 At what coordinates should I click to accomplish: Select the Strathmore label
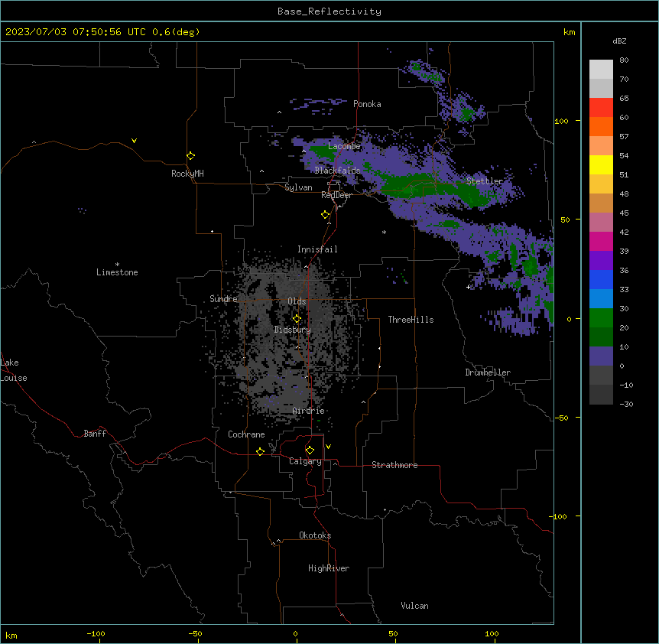tap(394, 465)
